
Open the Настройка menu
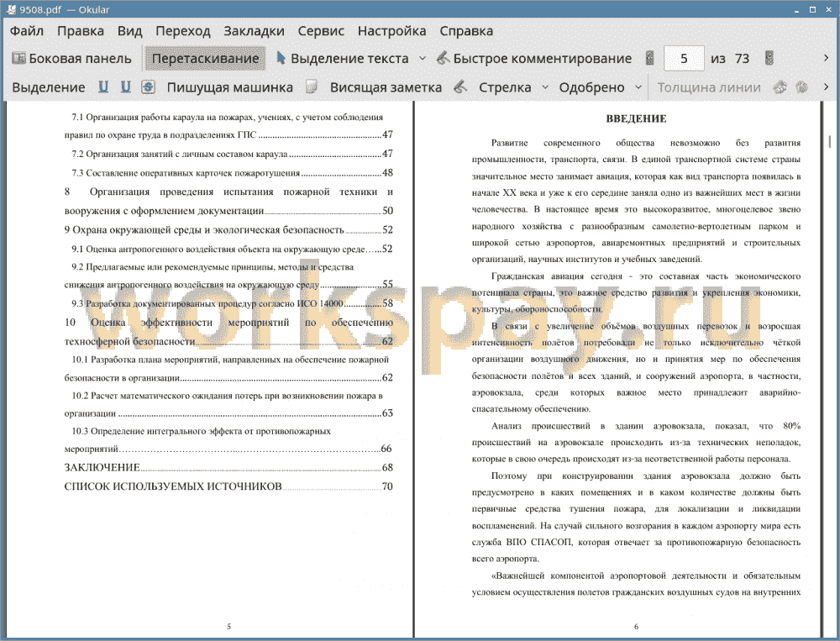[x=391, y=30]
